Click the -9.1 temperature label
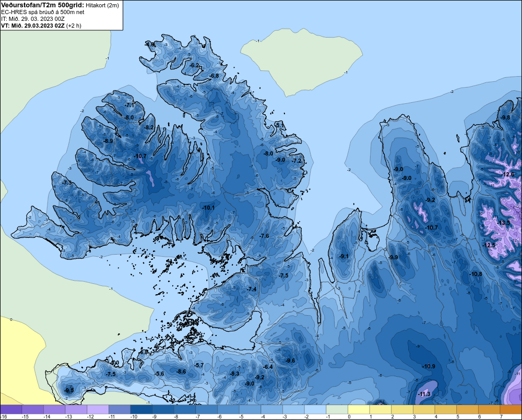 (344, 256)
